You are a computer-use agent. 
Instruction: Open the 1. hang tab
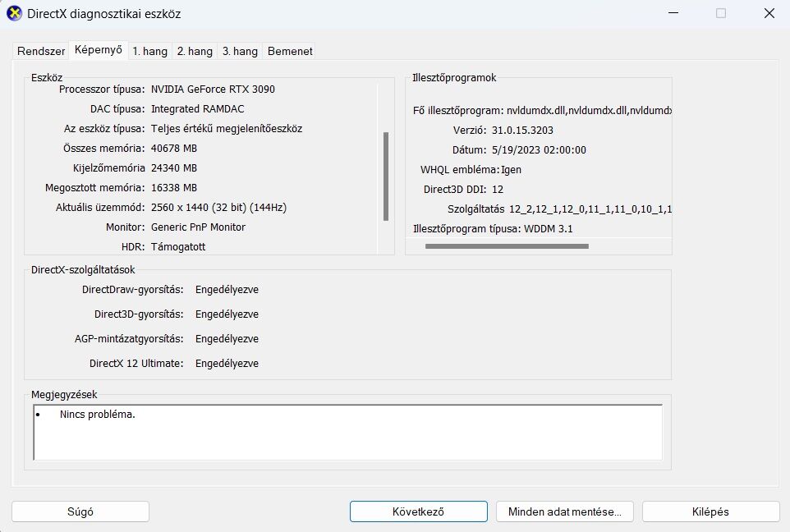[x=149, y=51]
